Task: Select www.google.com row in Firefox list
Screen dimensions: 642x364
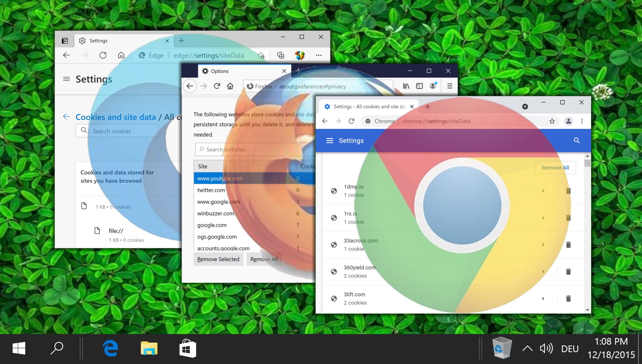Action: click(x=255, y=202)
